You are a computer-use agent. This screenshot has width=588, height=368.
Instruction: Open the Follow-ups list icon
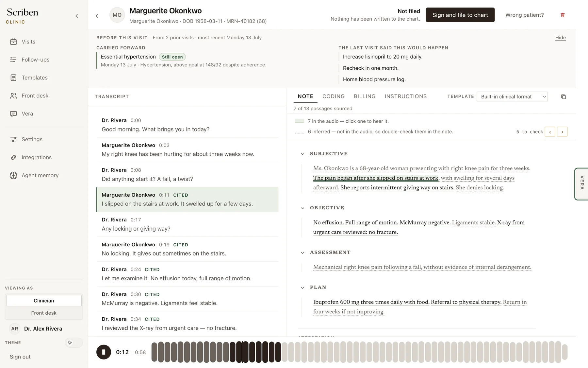(x=13, y=60)
